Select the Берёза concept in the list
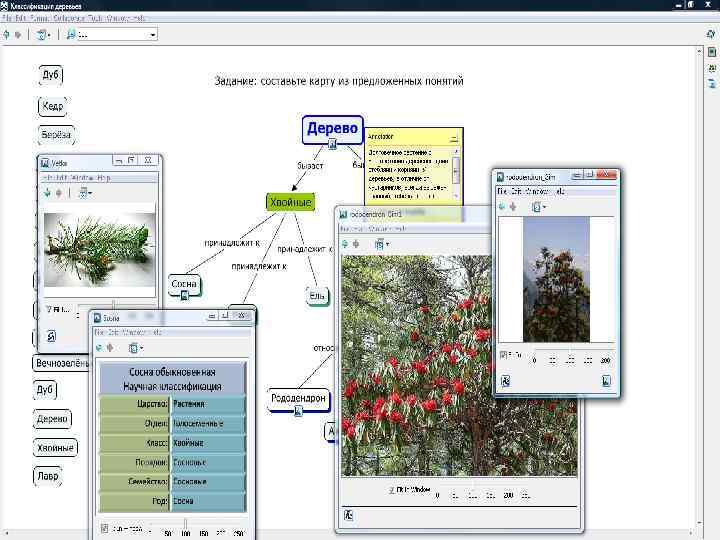The width and height of the screenshot is (720, 540). 56,135
